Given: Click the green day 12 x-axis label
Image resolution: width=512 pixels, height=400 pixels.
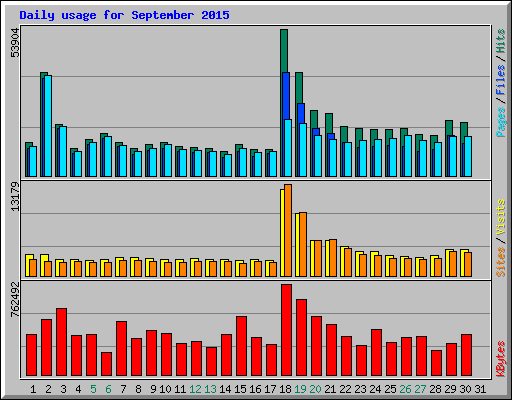Looking at the screenshot, I should click(195, 389).
